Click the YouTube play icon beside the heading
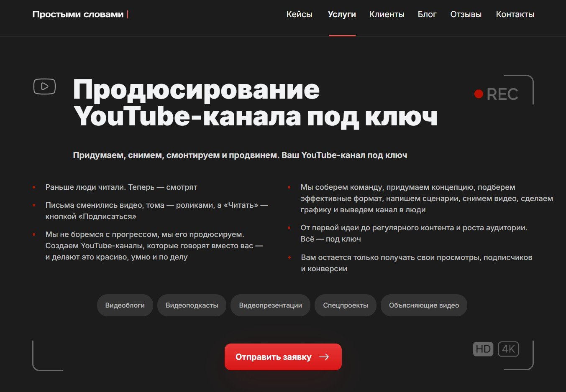This screenshot has height=392, width=566. (x=44, y=87)
